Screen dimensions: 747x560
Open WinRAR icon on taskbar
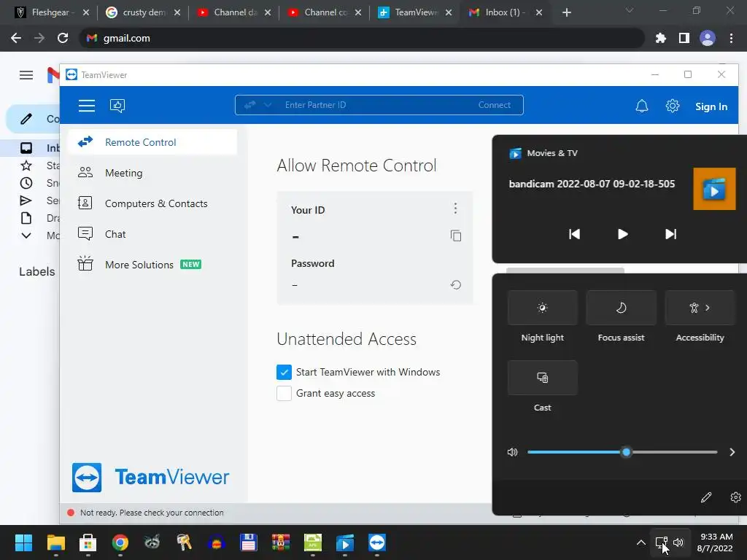[281, 542]
